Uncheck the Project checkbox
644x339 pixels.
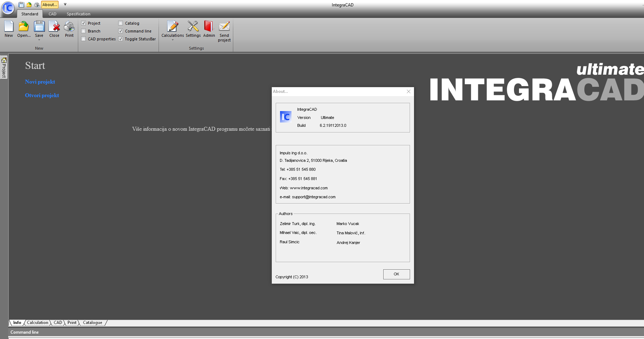click(x=84, y=23)
